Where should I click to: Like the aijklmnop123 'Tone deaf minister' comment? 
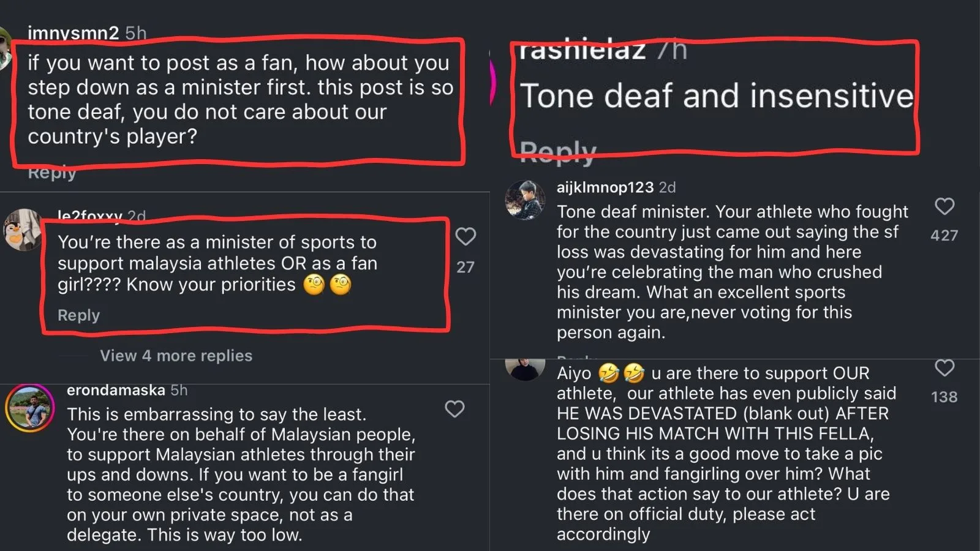(x=944, y=206)
